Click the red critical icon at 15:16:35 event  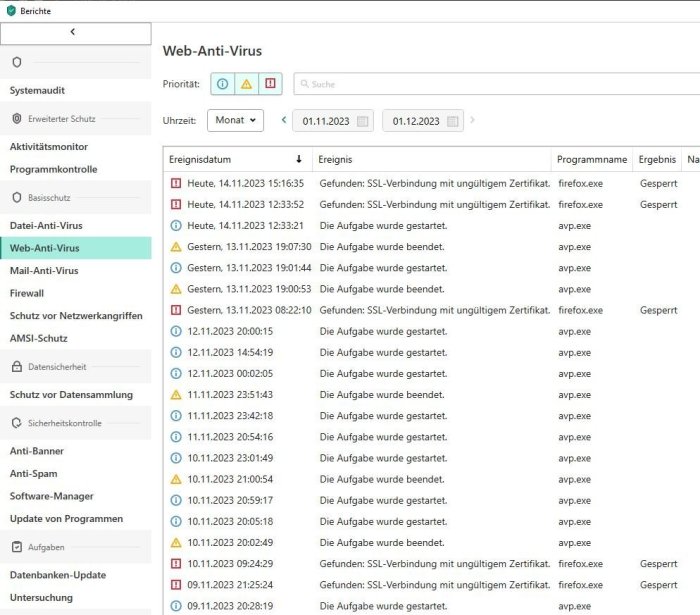click(176, 184)
